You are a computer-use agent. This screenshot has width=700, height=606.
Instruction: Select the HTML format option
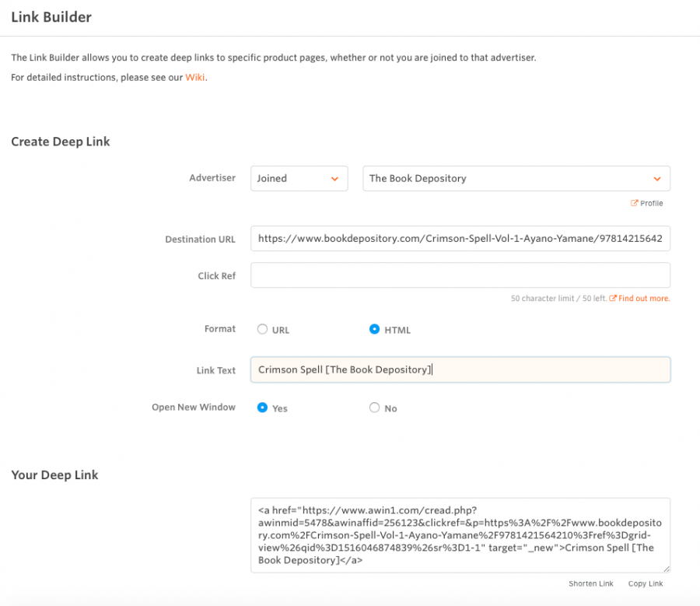[x=374, y=329]
